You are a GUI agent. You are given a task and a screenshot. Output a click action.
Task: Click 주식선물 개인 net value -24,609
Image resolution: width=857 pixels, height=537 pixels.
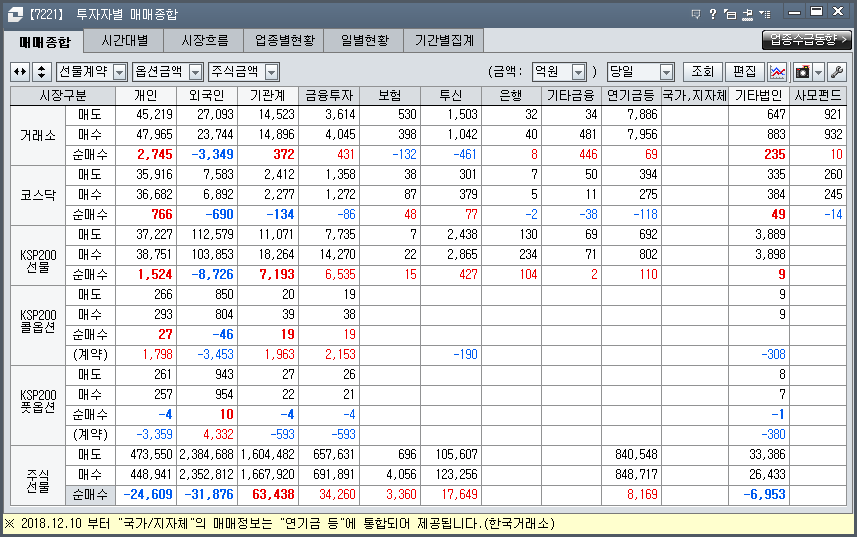tap(148, 494)
